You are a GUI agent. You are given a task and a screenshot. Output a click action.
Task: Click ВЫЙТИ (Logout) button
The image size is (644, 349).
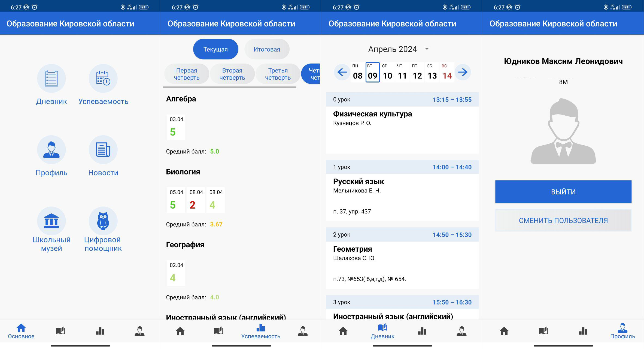(x=563, y=192)
